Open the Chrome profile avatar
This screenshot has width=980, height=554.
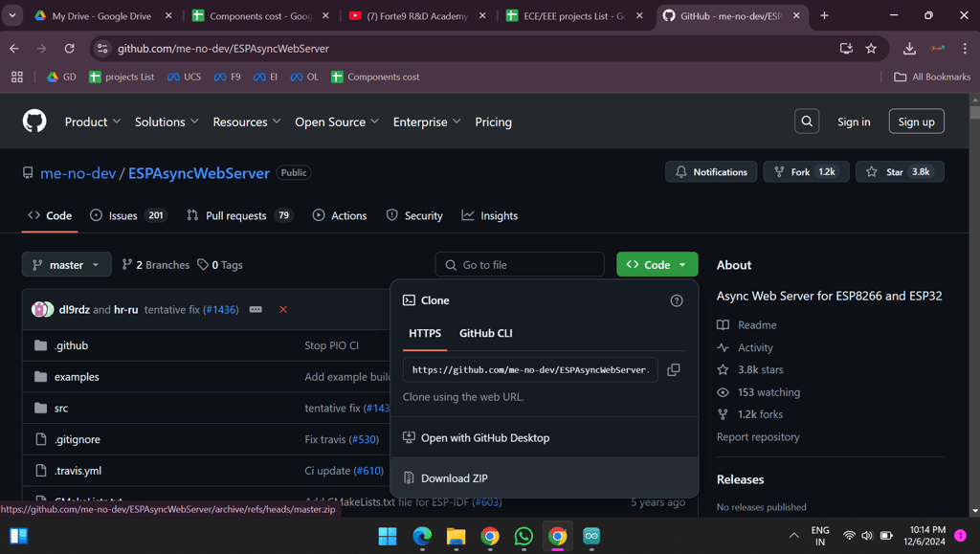coord(937,48)
